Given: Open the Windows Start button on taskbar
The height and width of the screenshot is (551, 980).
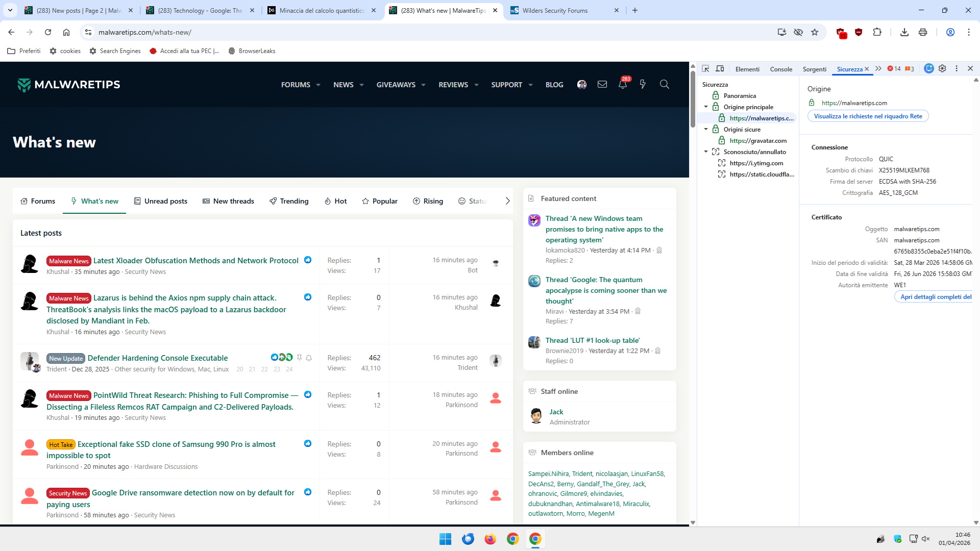Looking at the screenshot, I should coord(445,539).
